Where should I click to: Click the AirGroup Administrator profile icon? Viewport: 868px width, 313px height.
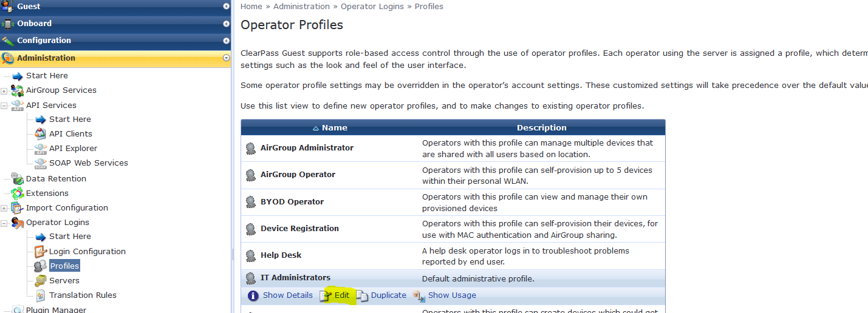pos(251,148)
